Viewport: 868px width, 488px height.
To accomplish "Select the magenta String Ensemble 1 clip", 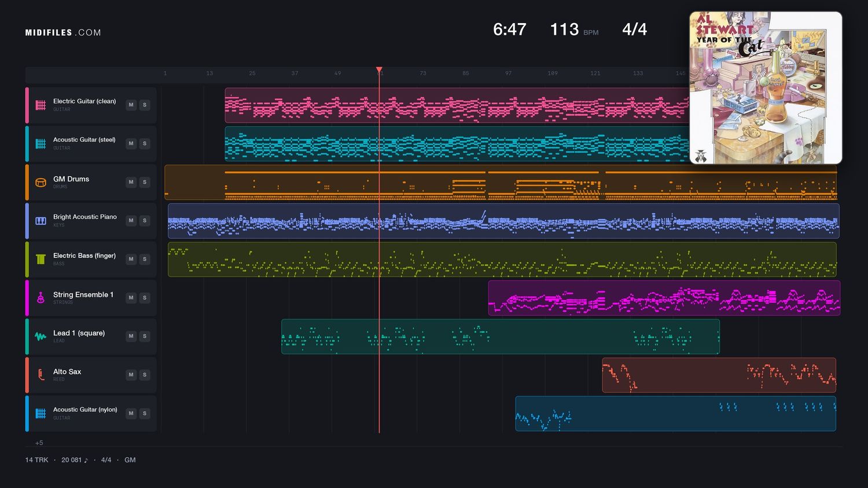I will coord(664,298).
